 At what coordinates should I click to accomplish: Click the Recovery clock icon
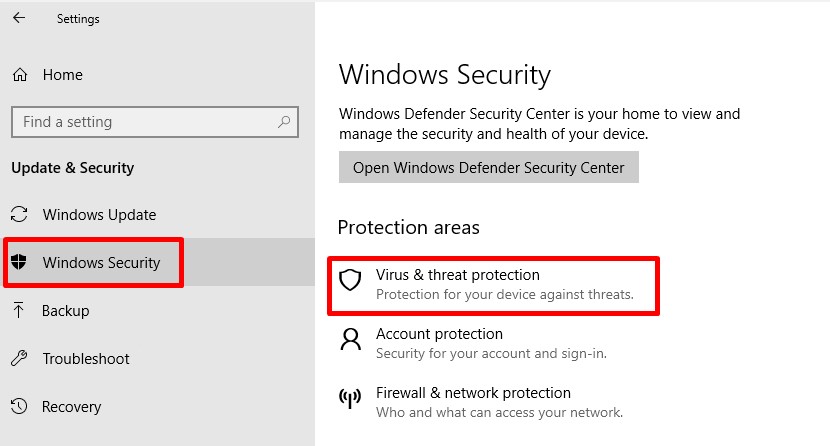(x=19, y=406)
